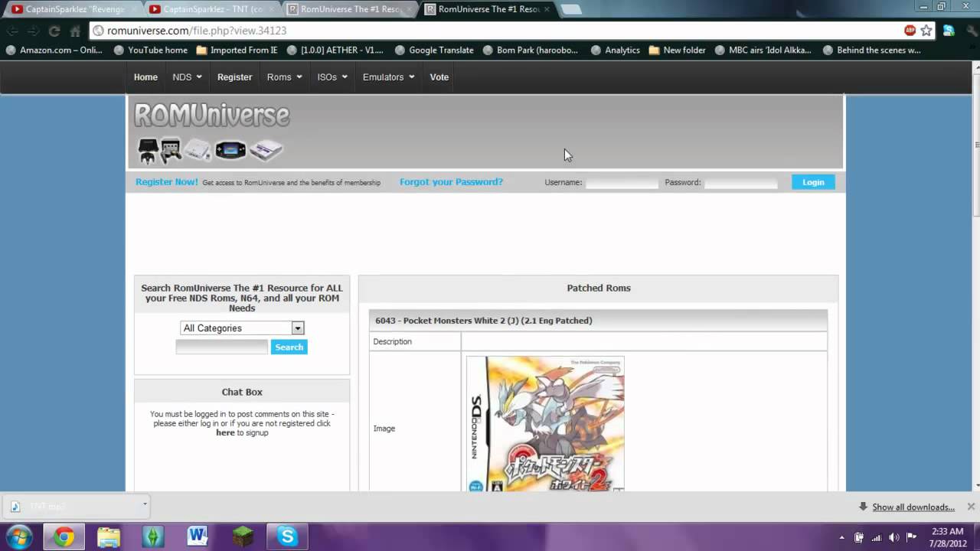Click the handheld console icon in header
The width and height of the screenshot is (980, 551).
[x=230, y=150]
